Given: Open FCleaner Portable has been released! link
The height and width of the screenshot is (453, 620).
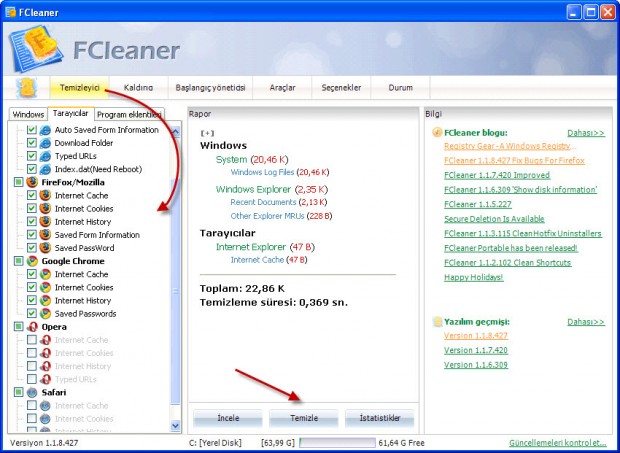Looking at the screenshot, I should [x=511, y=248].
